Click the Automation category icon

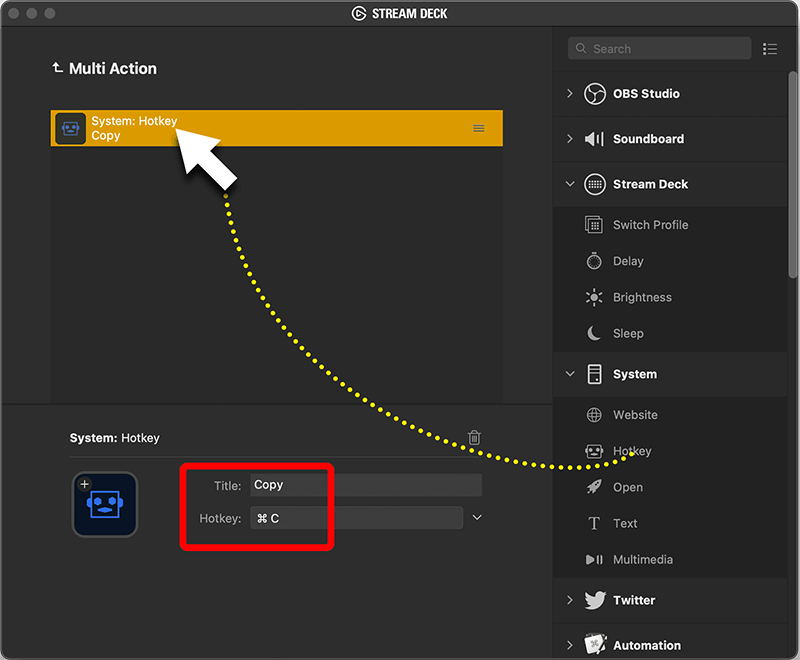(595, 644)
